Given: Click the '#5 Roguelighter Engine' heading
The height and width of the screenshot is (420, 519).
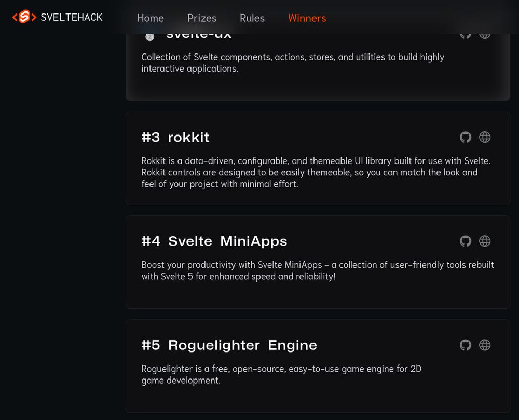Looking at the screenshot, I should click(229, 345).
